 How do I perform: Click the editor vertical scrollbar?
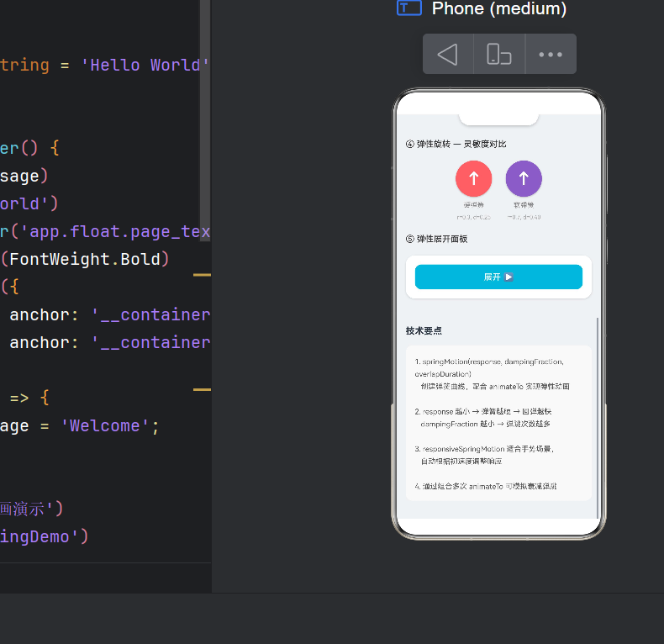(205, 120)
